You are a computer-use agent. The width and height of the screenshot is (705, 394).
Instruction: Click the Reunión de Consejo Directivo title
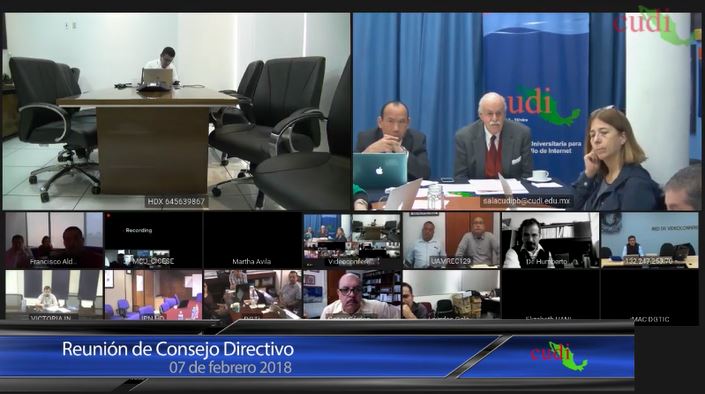178,349
